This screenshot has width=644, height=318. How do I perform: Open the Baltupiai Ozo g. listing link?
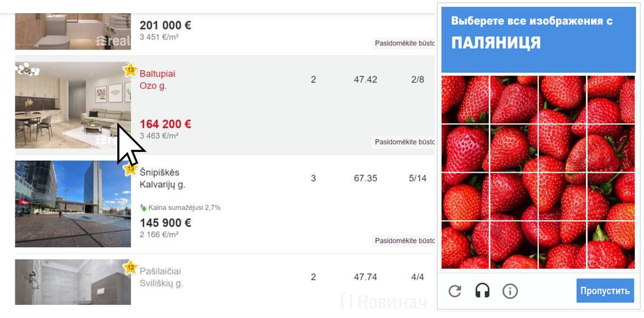point(157,79)
